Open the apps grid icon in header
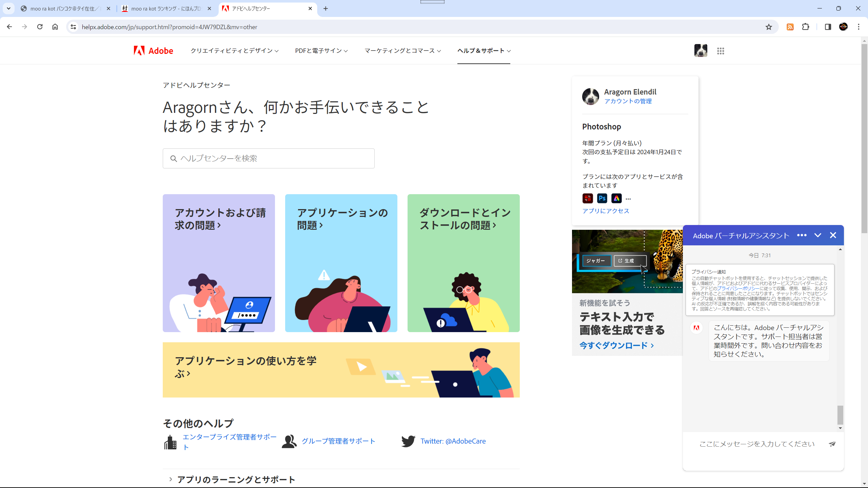 tap(721, 51)
